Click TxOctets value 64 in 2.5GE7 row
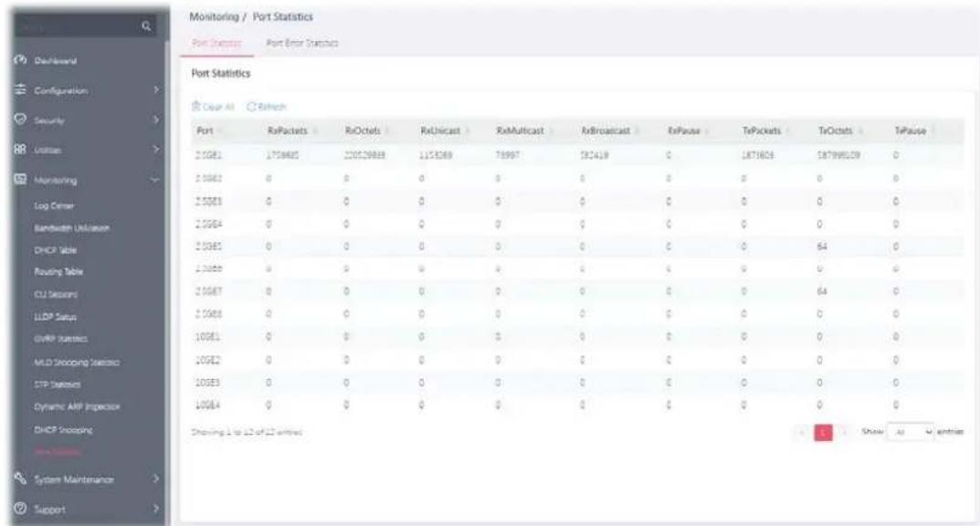Screen dimensions: 980x526 coord(822,291)
